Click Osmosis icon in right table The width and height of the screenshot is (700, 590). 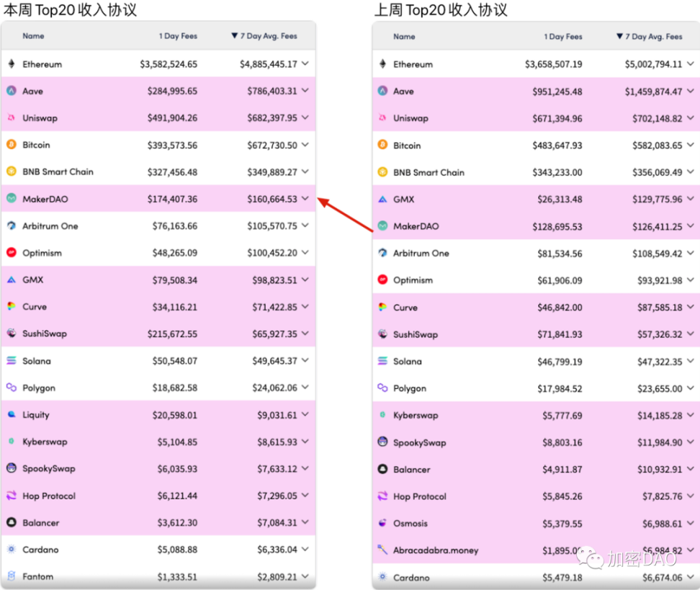point(382,523)
